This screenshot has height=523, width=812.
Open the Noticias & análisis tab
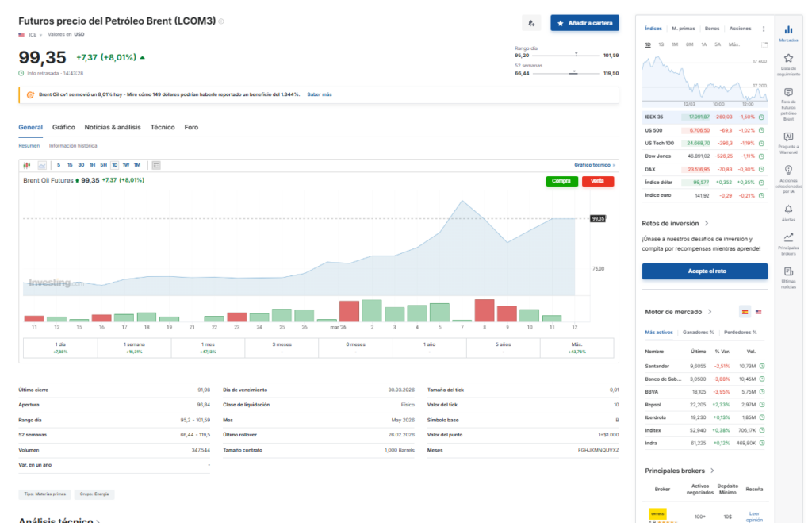(113, 127)
